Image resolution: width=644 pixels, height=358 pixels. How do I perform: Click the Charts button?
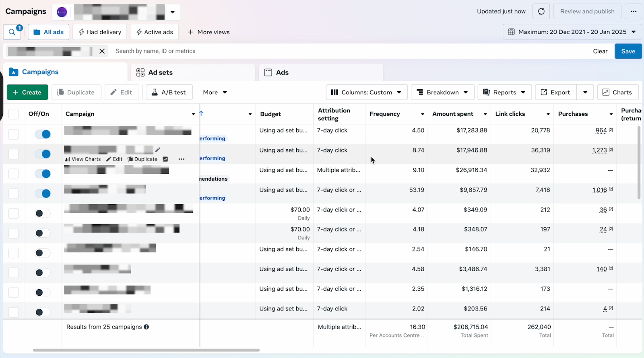(x=618, y=92)
